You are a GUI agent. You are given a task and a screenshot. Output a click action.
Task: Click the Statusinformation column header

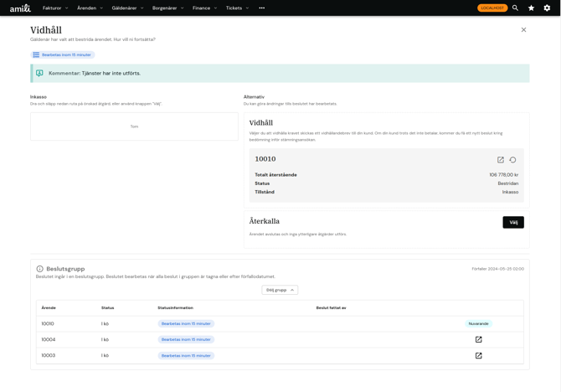(x=175, y=308)
